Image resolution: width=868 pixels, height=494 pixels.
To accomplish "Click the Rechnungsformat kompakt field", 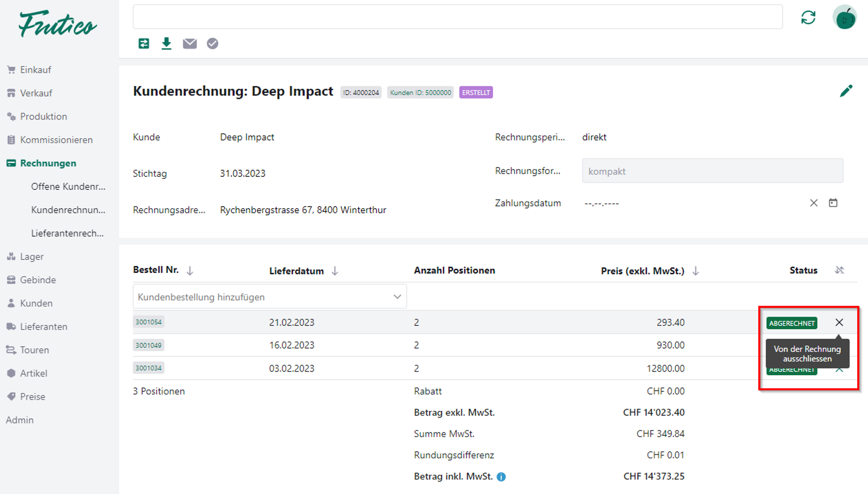I will [x=712, y=171].
